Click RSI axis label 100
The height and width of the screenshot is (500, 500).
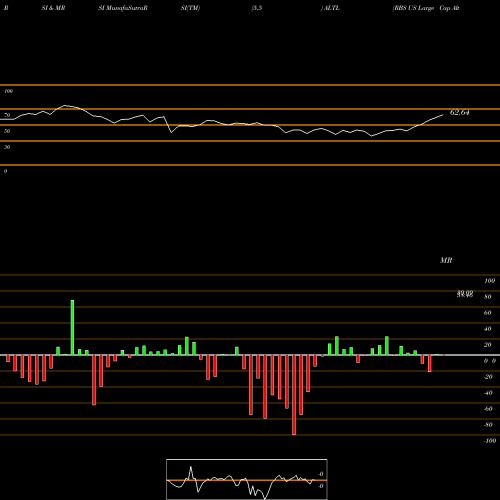(x=8, y=91)
